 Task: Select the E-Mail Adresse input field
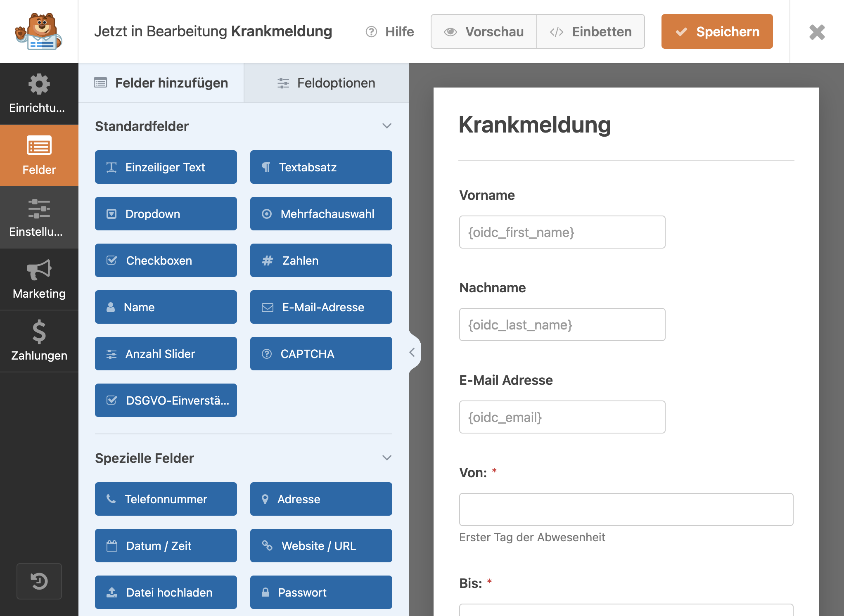point(562,417)
